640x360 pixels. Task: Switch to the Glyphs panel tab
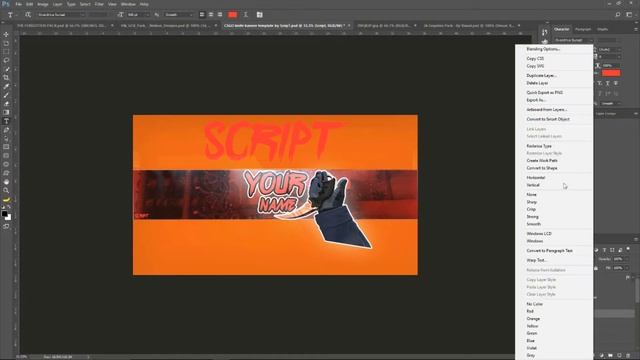[x=602, y=29]
